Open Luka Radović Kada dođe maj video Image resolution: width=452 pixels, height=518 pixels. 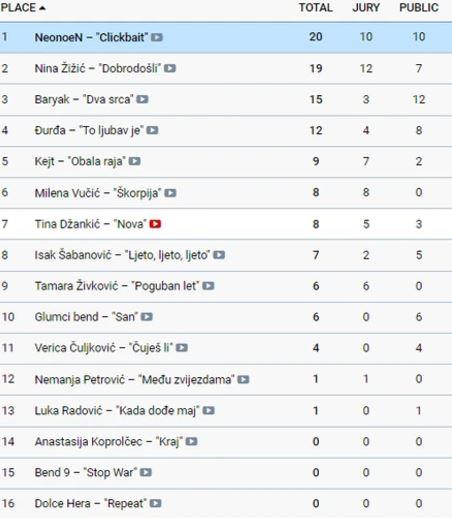(209, 410)
